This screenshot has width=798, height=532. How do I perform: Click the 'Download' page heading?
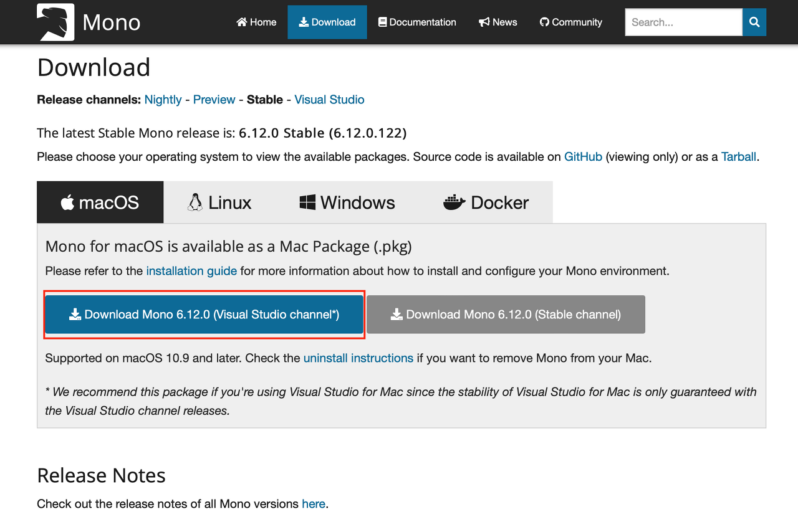point(94,67)
